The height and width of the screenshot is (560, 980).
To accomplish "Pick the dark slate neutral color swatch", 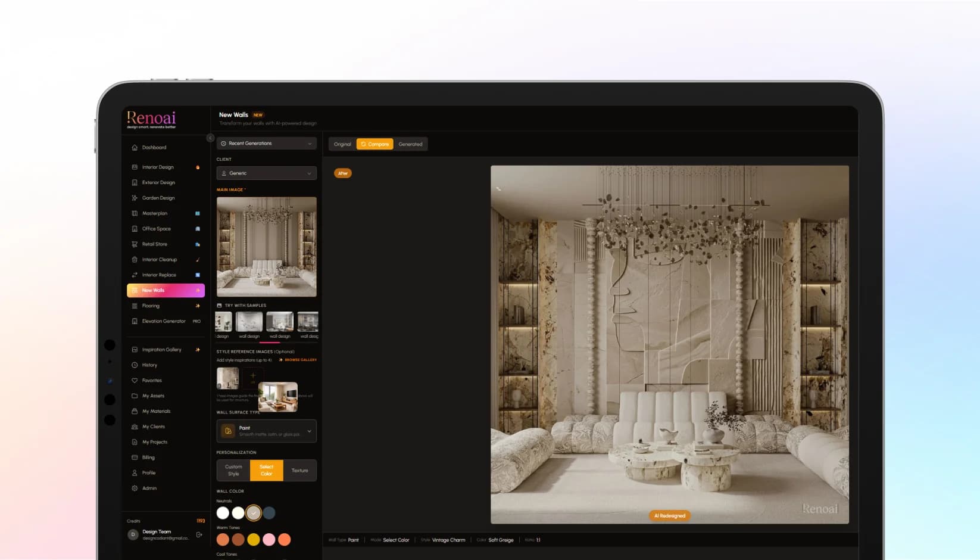I will pos(269,512).
